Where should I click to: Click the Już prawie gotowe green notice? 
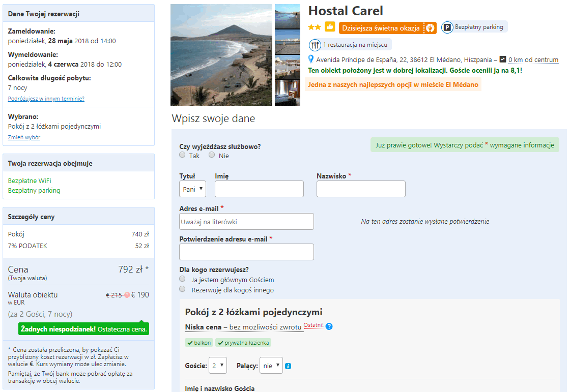pos(465,145)
